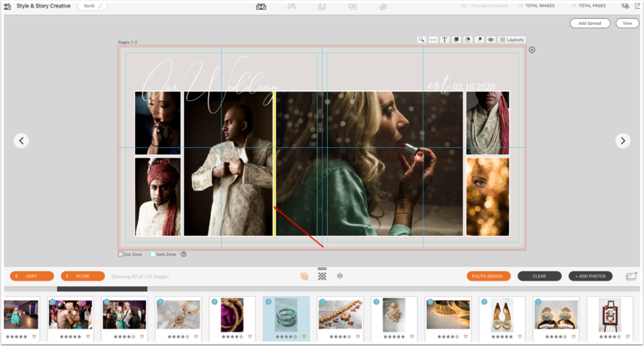This screenshot has height=346, width=644.
Task: Click the Cut Zone legend box
Action: (x=121, y=254)
